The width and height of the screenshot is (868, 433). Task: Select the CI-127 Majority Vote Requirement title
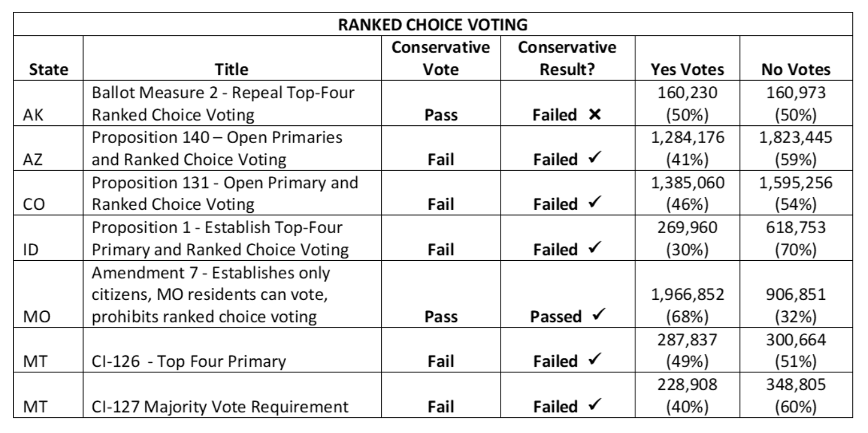[x=220, y=406]
